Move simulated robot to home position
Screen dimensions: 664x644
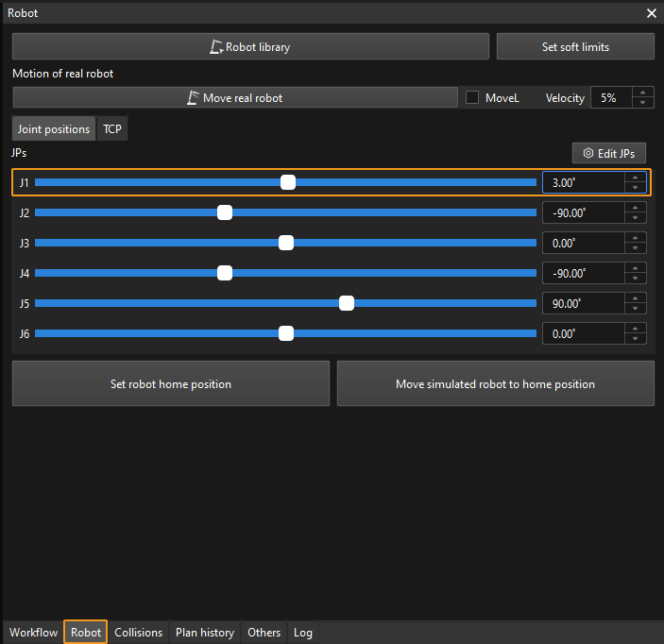point(495,384)
